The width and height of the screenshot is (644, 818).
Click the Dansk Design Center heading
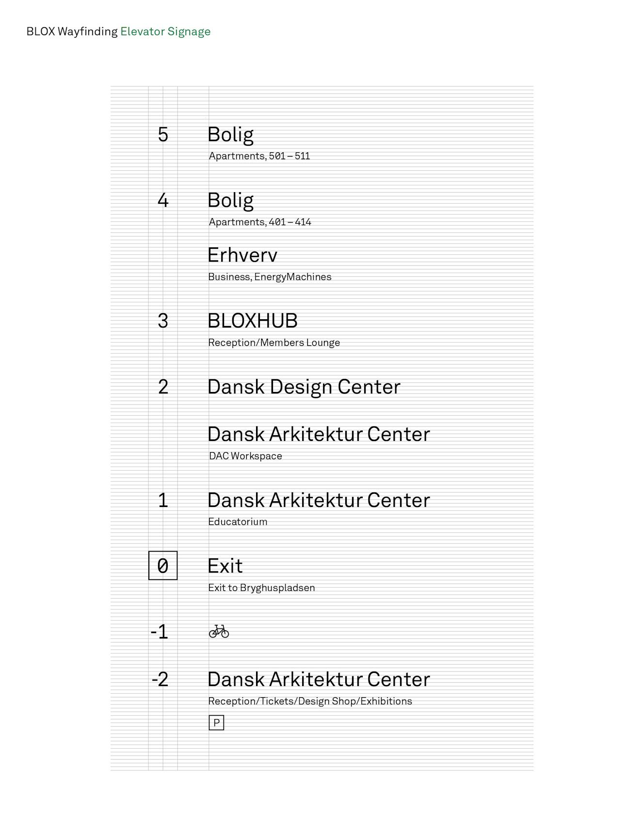tap(304, 387)
